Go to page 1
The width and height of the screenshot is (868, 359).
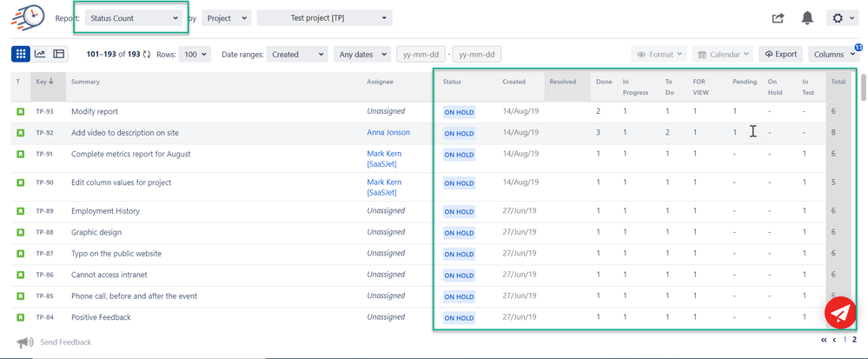tap(845, 340)
